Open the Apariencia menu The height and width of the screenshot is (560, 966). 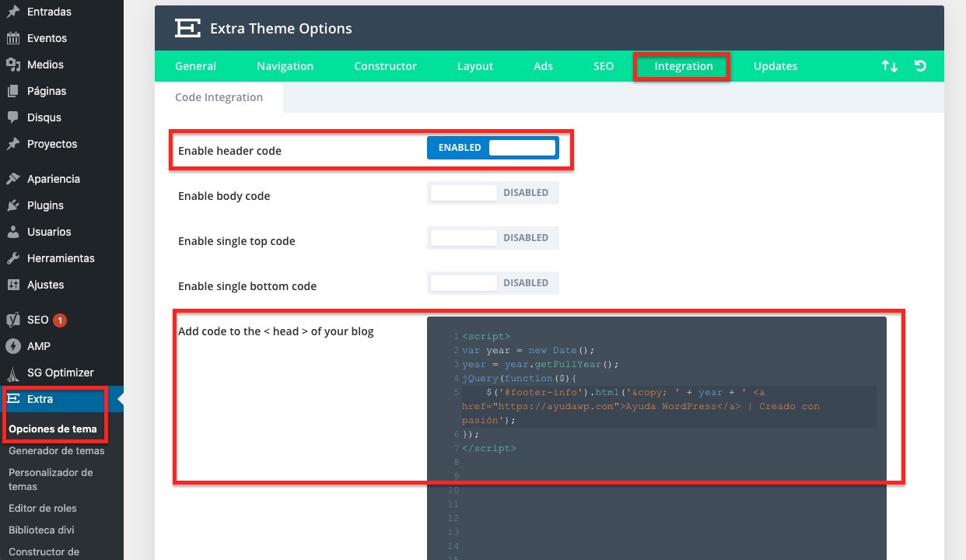coord(53,179)
